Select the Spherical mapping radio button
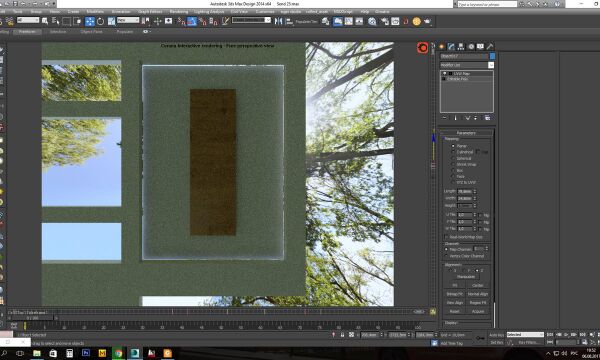 pyautogui.click(x=453, y=158)
